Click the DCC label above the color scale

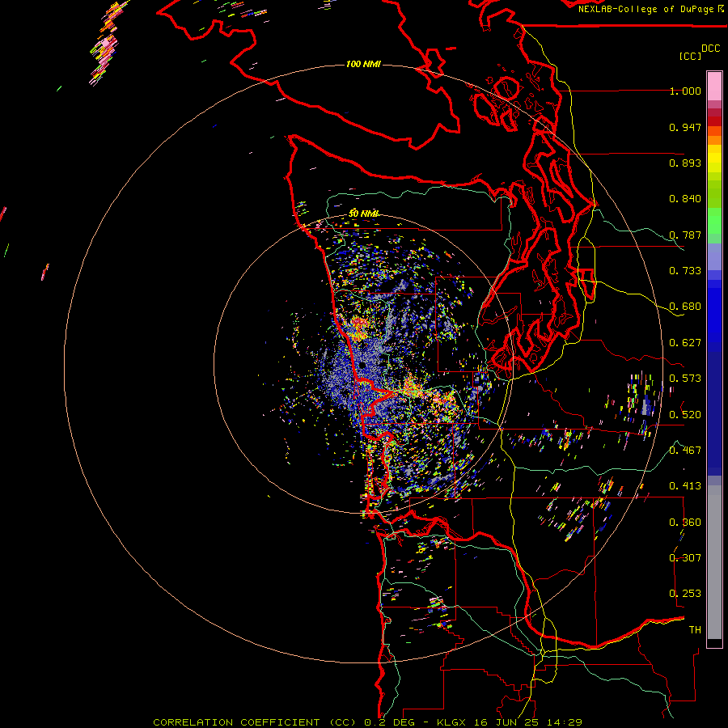[x=710, y=49]
